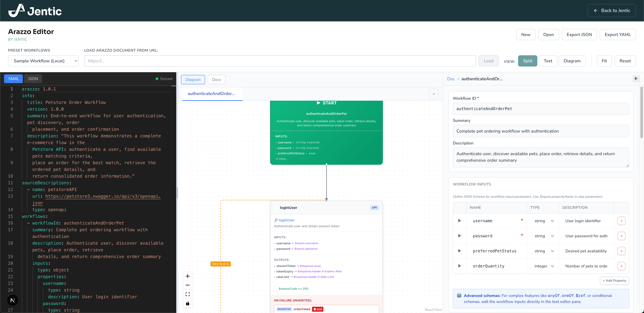Remove the orderQuantity input via its x icon

click(x=622, y=266)
